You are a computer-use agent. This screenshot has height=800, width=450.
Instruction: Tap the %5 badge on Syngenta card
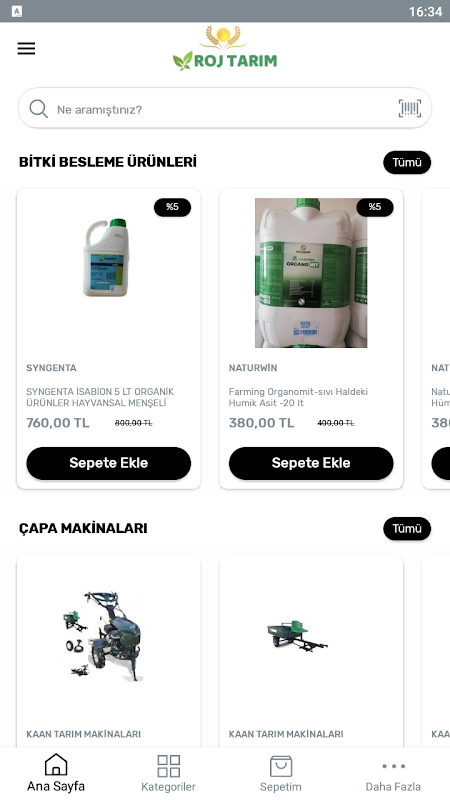point(172,207)
